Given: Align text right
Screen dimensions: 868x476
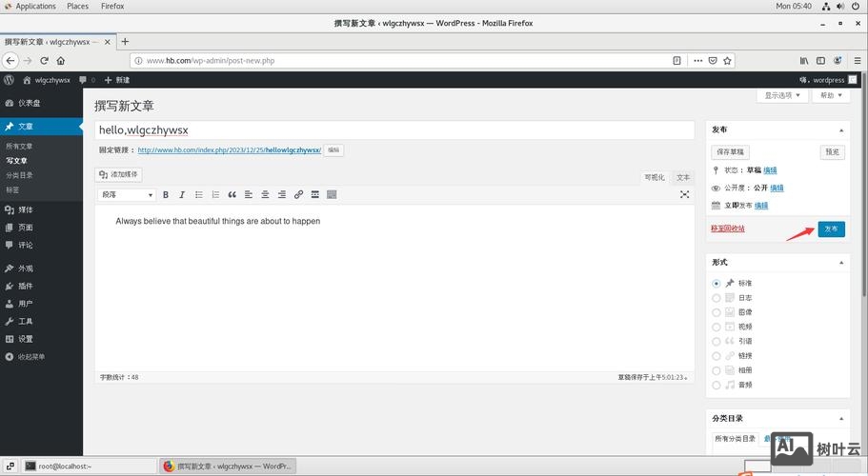Looking at the screenshot, I should point(282,194).
